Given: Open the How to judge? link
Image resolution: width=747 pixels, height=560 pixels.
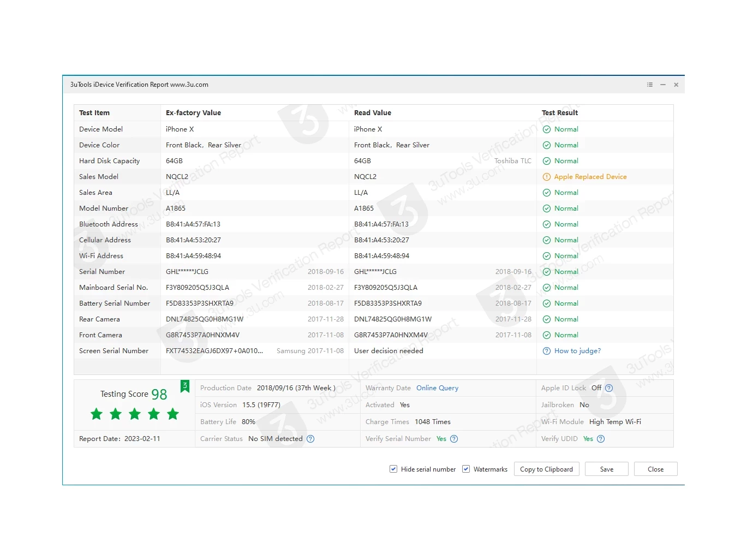Looking at the screenshot, I should tap(577, 351).
